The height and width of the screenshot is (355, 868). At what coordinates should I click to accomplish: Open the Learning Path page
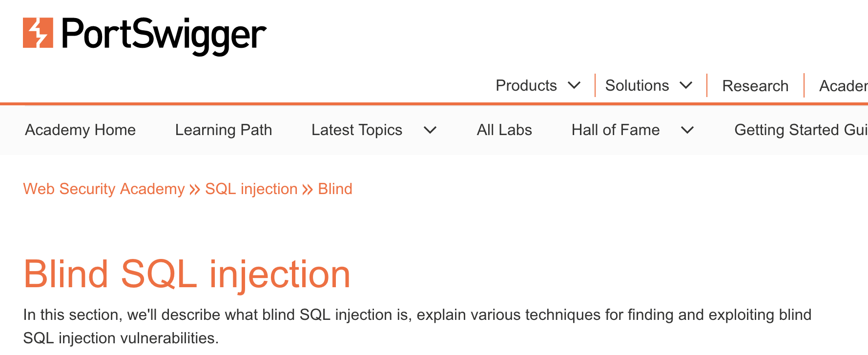(223, 130)
